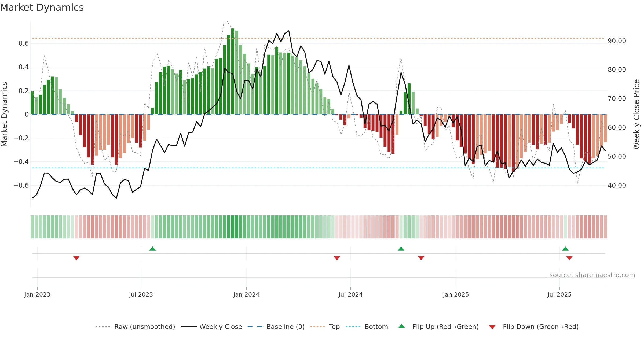Click the tallest dark green bar near 0.7
644x362 pixels.
(233, 71)
